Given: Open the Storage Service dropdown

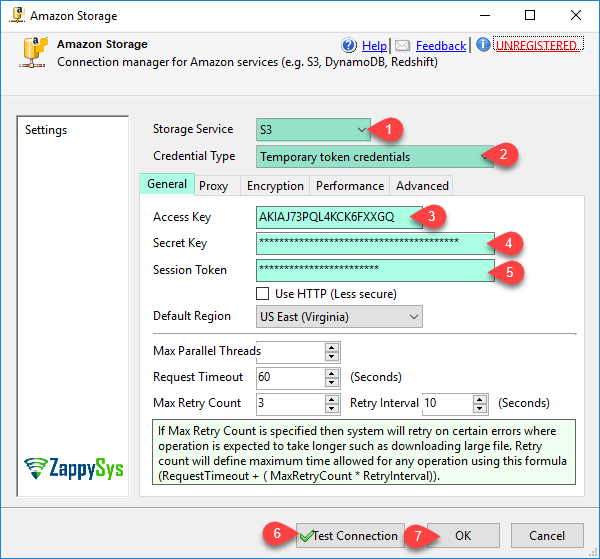Looking at the screenshot, I should 313,130.
